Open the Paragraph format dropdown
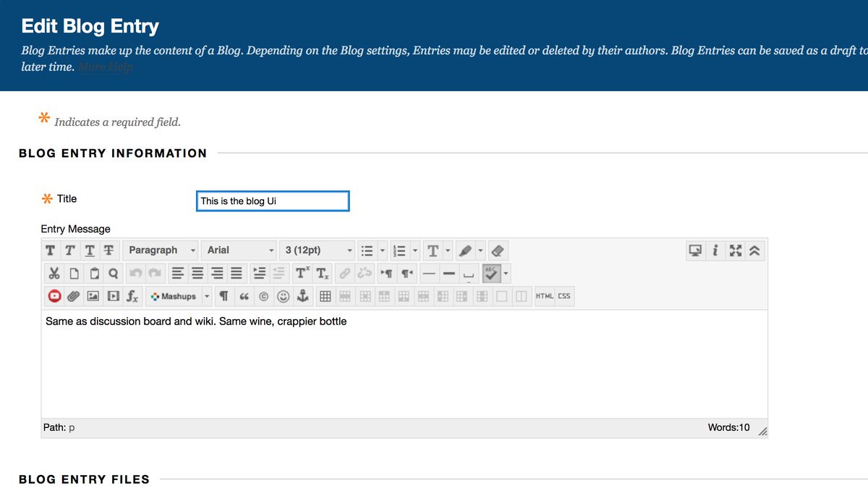Image resolution: width=868 pixels, height=488 pixels. 161,251
